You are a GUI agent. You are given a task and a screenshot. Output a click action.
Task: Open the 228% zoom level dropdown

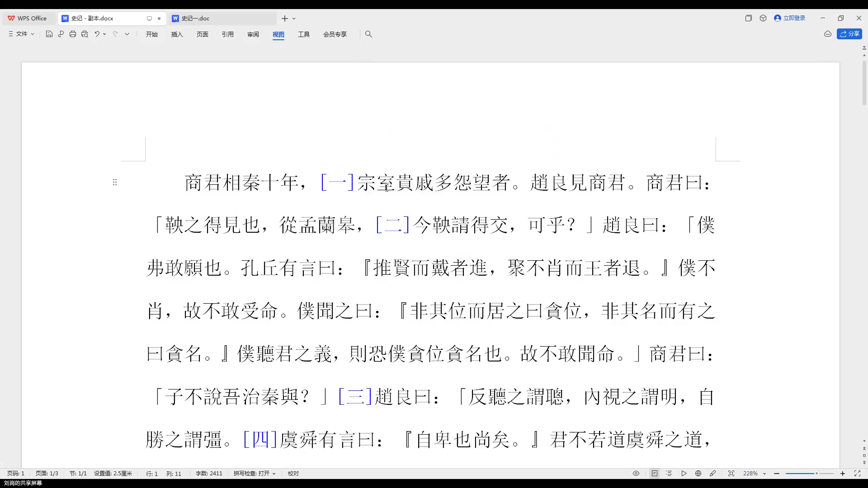coord(755,474)
